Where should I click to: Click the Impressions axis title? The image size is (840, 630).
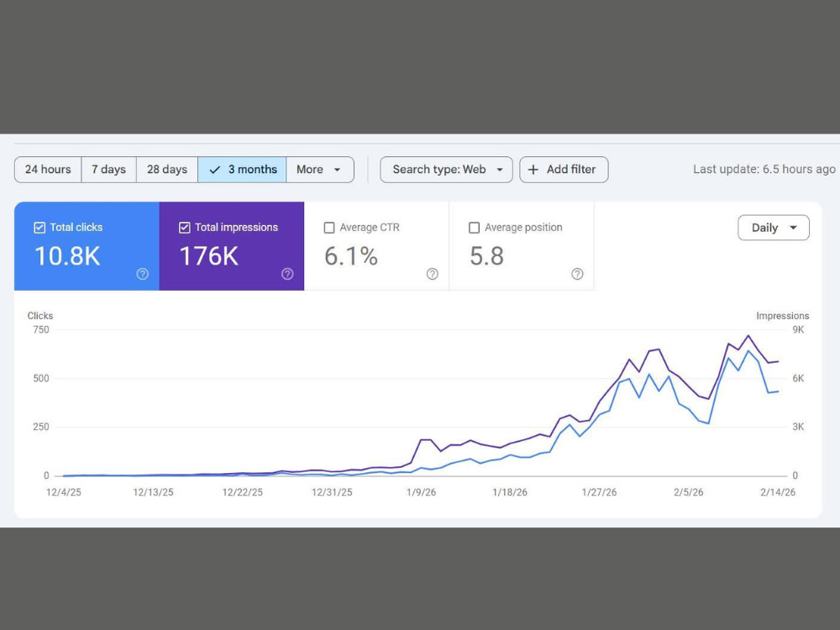pyautogui.click(x=783, y=316)
